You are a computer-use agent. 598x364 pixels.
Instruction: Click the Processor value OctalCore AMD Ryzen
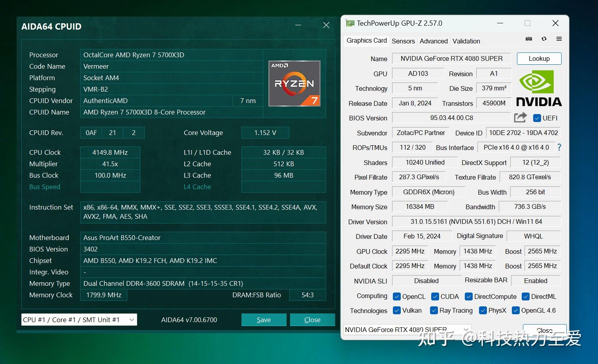172,55
